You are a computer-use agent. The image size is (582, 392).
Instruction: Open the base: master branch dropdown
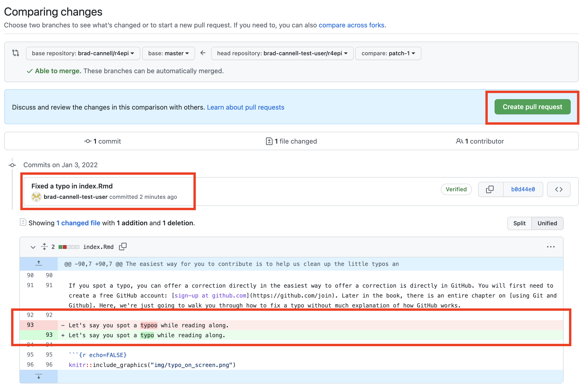(x=168, y=53)
